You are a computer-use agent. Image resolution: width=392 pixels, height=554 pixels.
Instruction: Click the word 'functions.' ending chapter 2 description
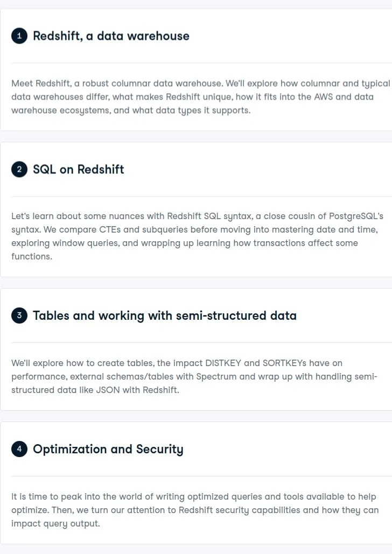(x=32, y=256)
